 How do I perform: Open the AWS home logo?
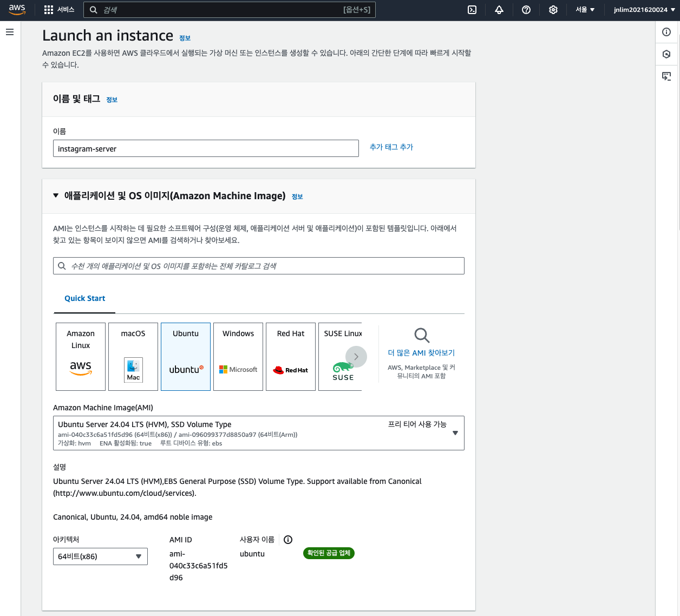(x=17, y=10)
